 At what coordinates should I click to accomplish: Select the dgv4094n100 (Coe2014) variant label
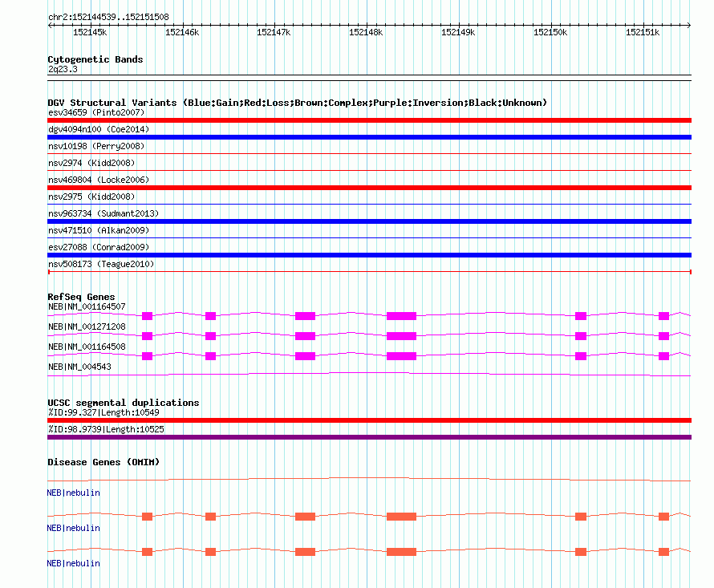pyautogui.click(x=99, y=129)
